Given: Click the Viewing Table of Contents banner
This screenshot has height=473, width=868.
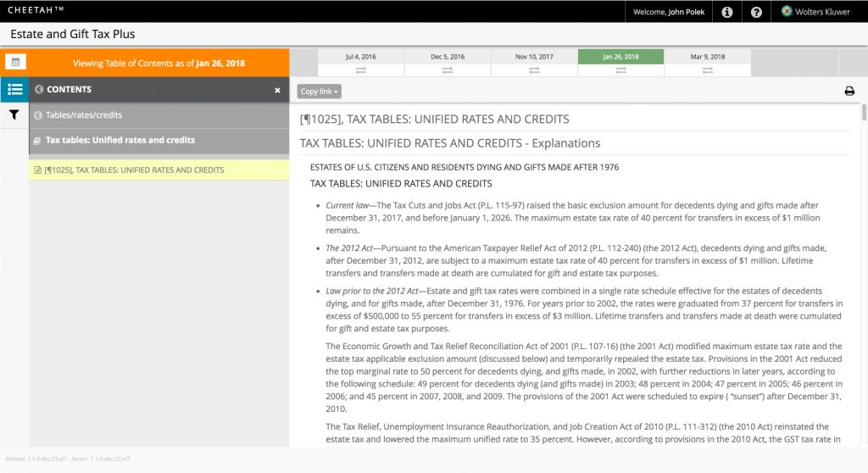Looking at the screenshot, I should pyautogui.click(x=159, y=63).
